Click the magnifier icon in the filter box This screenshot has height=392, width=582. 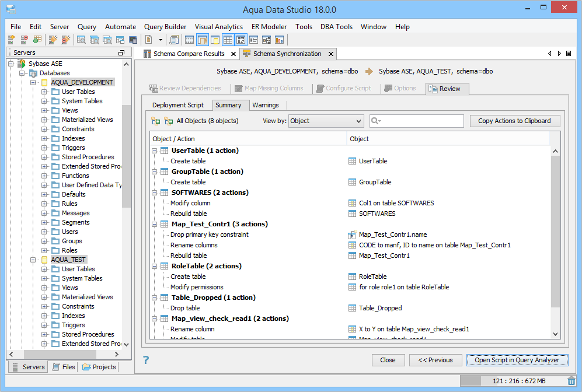(377, 121)
